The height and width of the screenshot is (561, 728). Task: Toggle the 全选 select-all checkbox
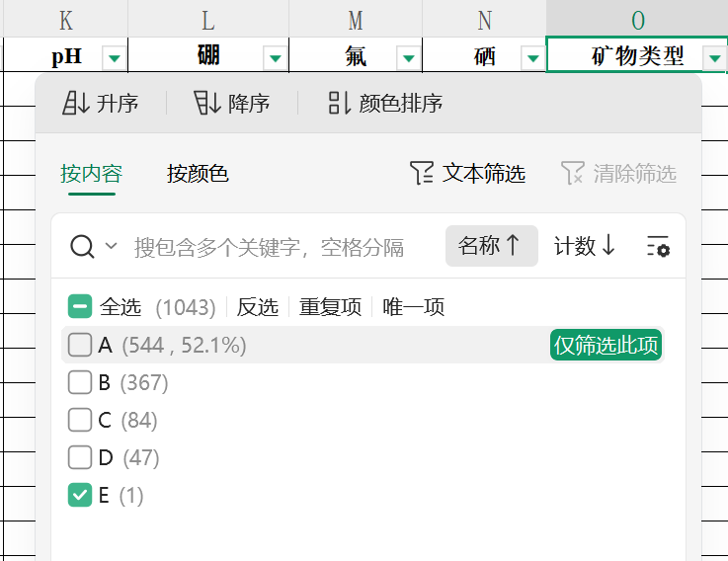coord(79,306)
